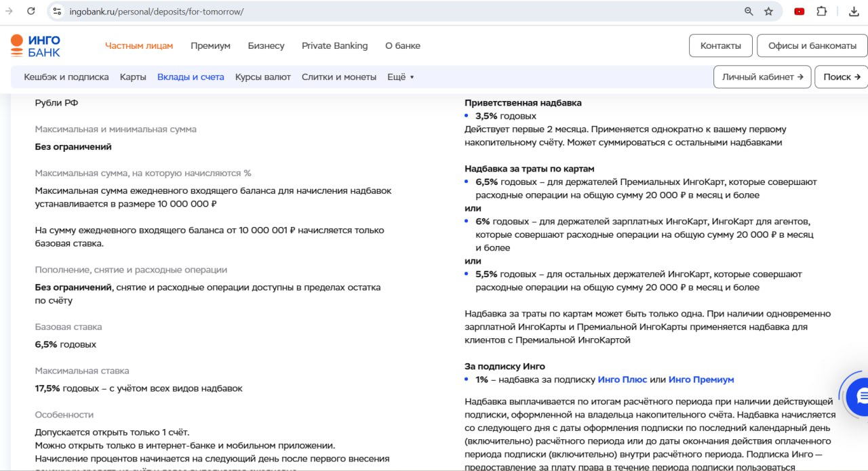Click the Приветственная надбавка heading

(523, 103)
